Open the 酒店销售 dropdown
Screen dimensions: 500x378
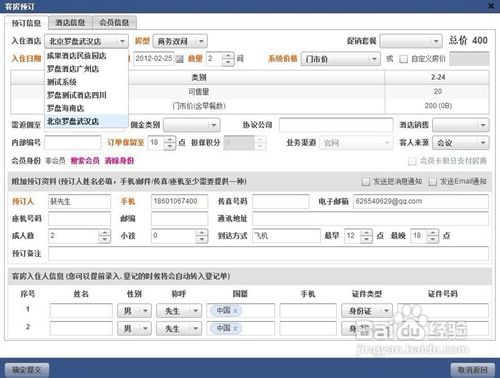pos(461,125)
